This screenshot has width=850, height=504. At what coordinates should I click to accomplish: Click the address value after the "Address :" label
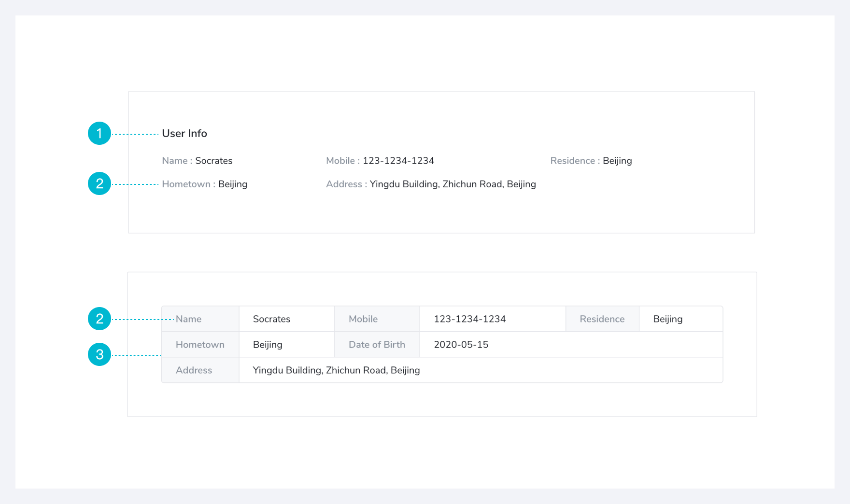pos(453,184)
